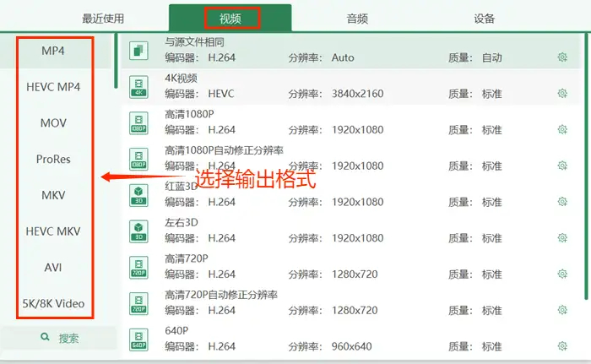
Task: Select 高清1080P自动修正分辨率 preset title
Action: 224,150
